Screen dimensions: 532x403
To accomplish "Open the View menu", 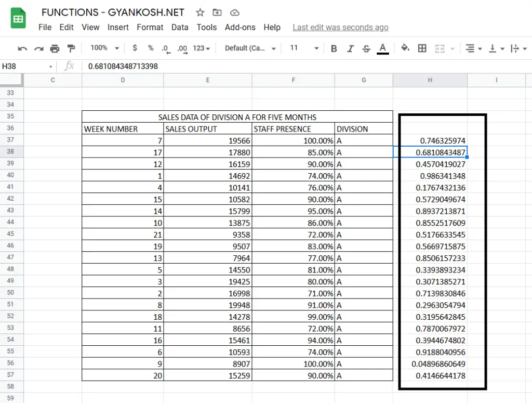I will tap(90, 28).
